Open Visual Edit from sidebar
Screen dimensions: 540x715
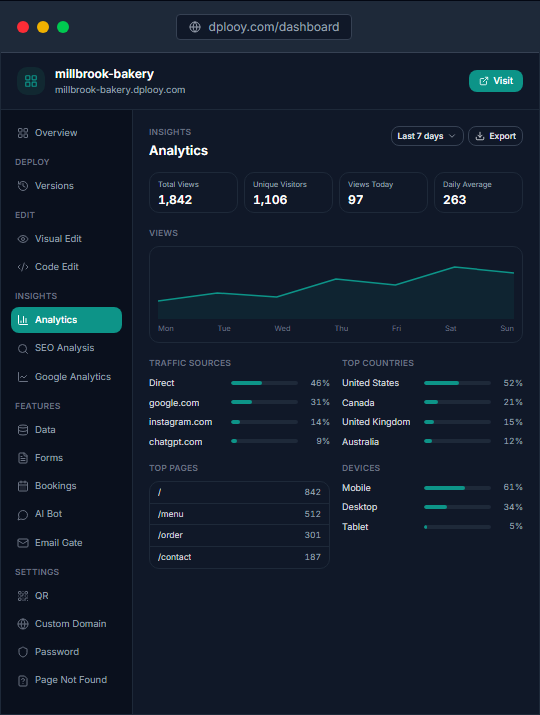tap(67, 239)
